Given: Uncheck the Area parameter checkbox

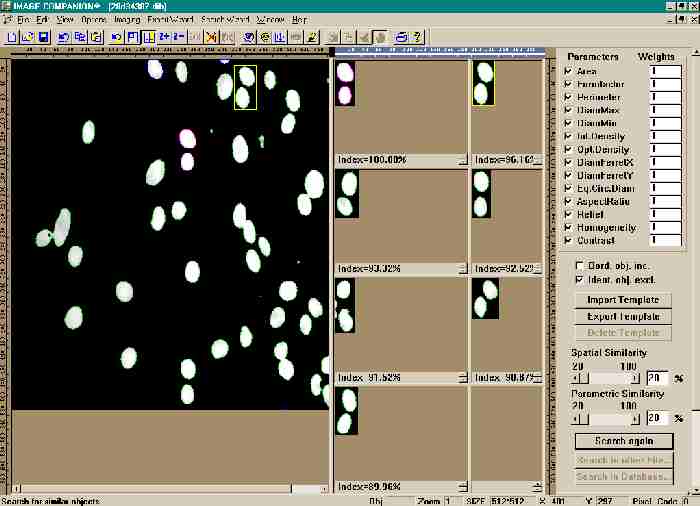Looking at the screenshot, I should (569, 72).
